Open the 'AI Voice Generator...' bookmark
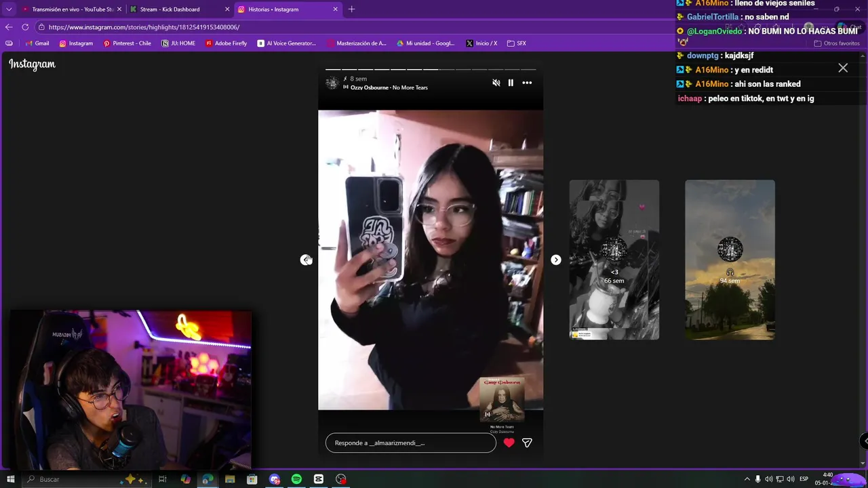868x488 pixels. click(287, 43)
